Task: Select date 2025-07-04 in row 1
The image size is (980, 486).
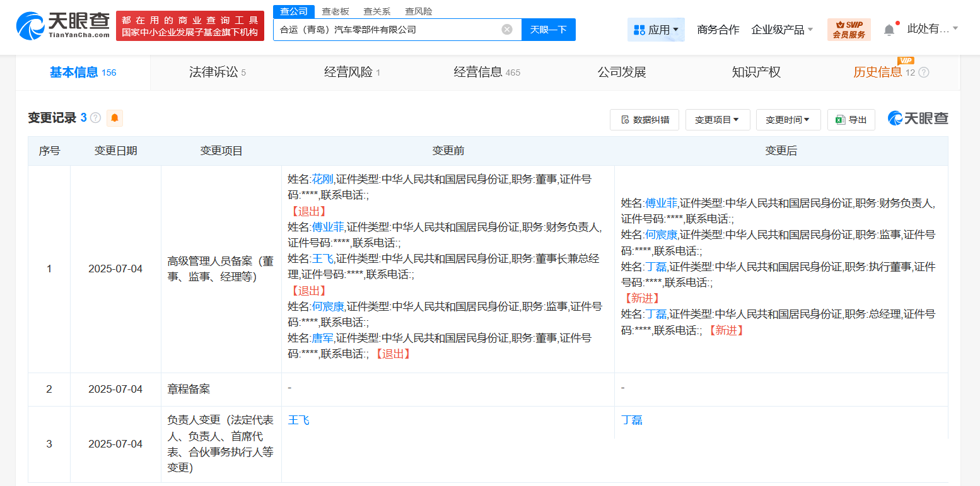Action: 115,269
